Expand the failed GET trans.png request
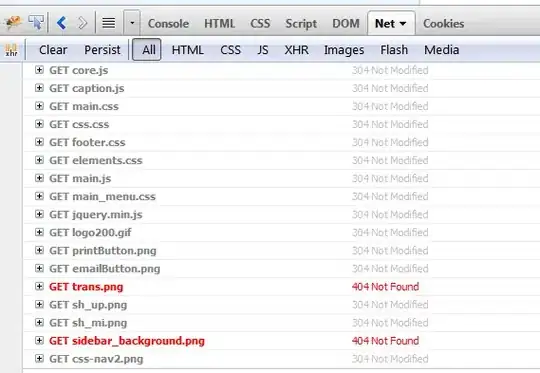 pos(40,286)
